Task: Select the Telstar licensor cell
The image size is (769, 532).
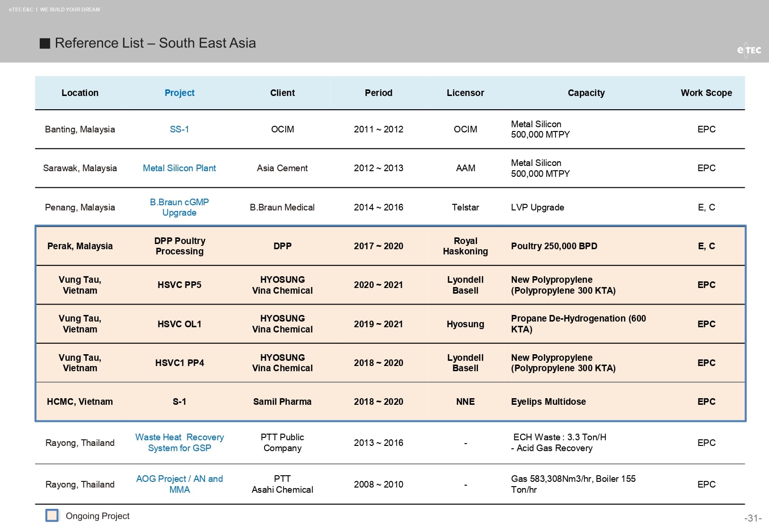Action: point(465,207)
